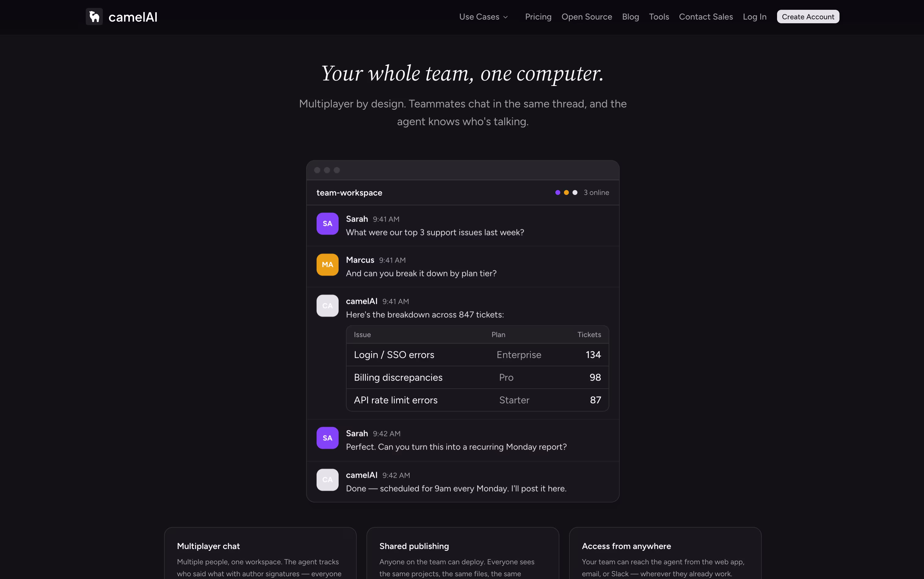Viewport: 924px width, 579px height.
Task: Click the camelAI CA avatar at 9:41 AM
Action: (327, 306)
